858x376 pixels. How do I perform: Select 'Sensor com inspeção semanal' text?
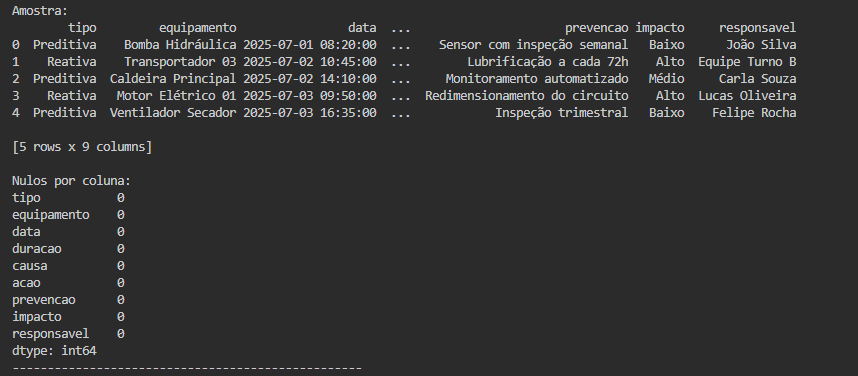click(x=534, y=45)
